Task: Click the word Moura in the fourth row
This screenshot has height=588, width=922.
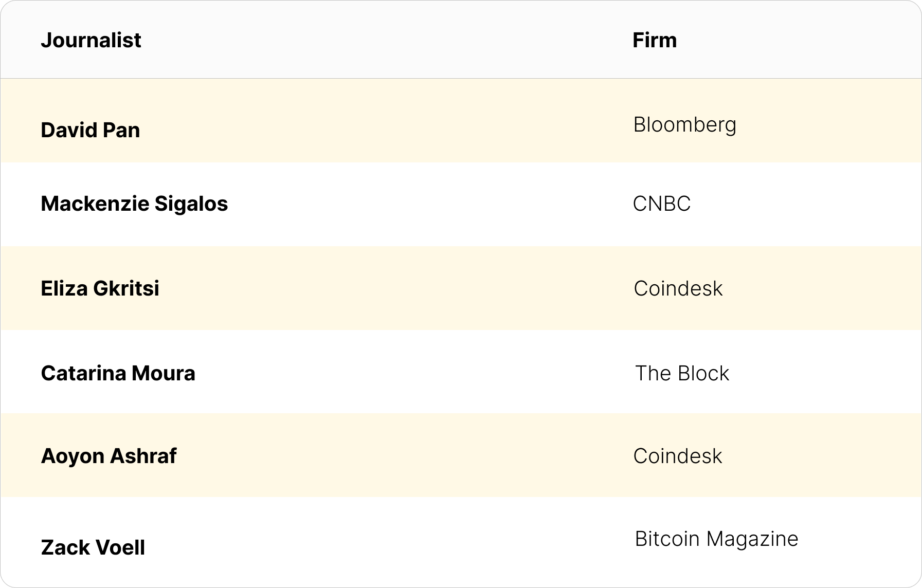Action: tap(164, 373)
